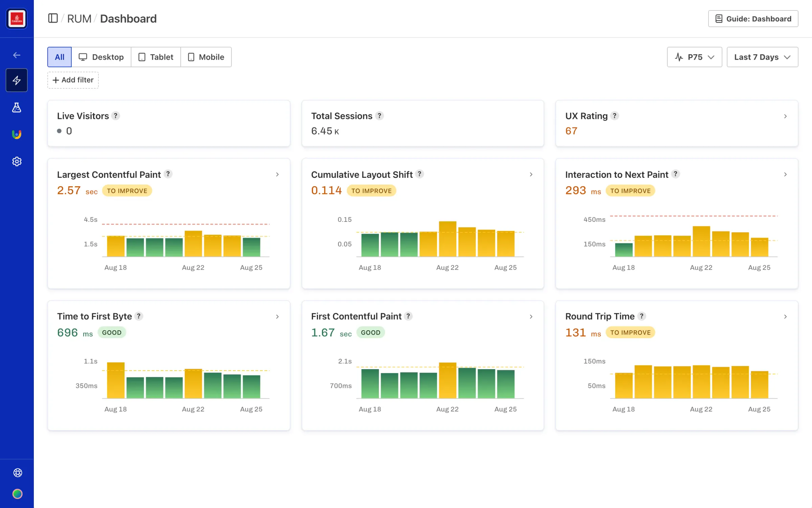
Task: Open Guide: Dashboard button
Action: pyautogui.click(x=753, y=19)
